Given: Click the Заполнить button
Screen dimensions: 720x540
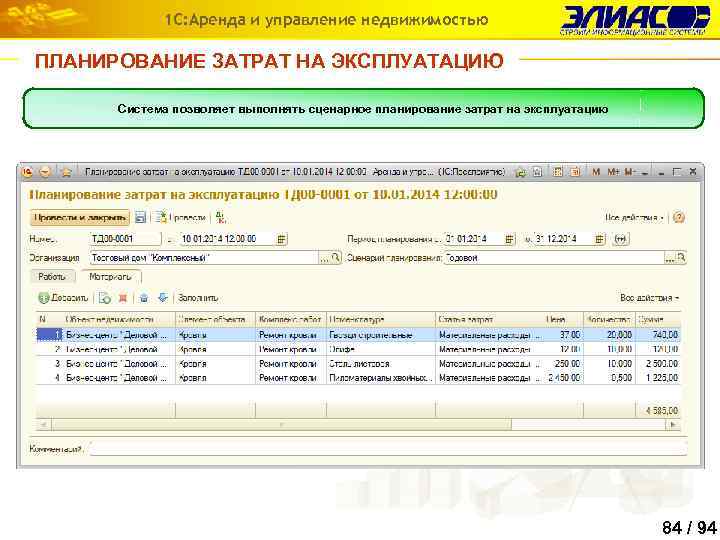Looking at the screenshot, I should pyautogui.click(x=198, y=298).
